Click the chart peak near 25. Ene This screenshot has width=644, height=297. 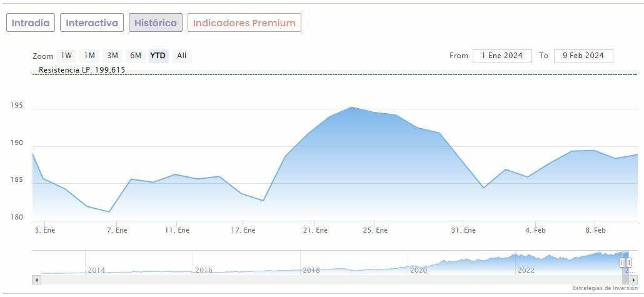point(352,108)
